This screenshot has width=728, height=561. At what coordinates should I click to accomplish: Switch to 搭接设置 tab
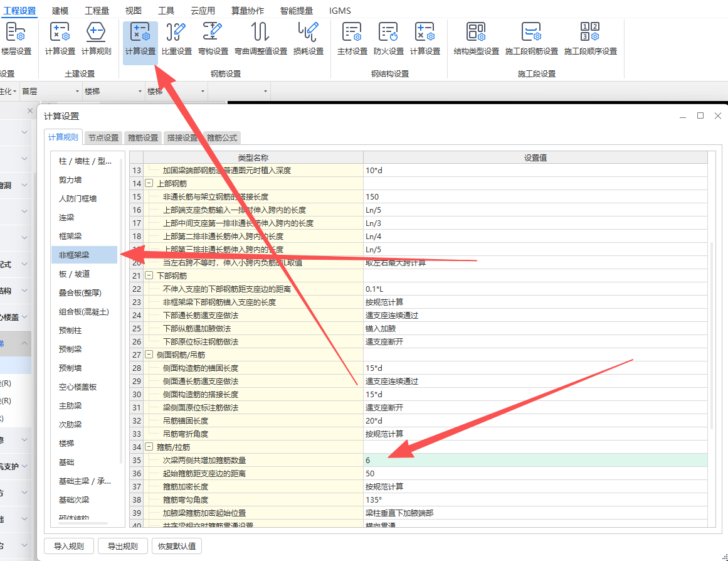(182, 137)
